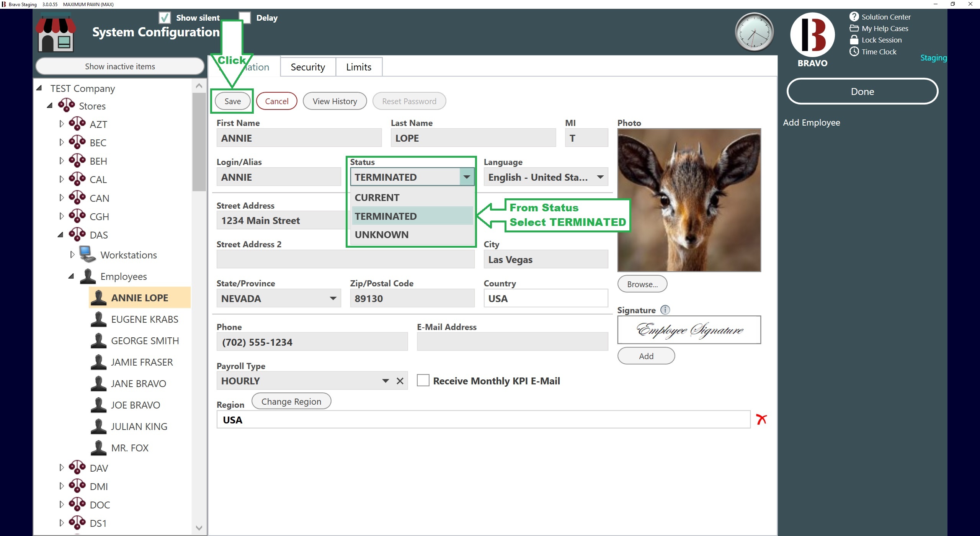Select MR. FOX in employee tree
Image resolution: width=980 pixels, height=536 pixels.
click(x=130, y=448)
